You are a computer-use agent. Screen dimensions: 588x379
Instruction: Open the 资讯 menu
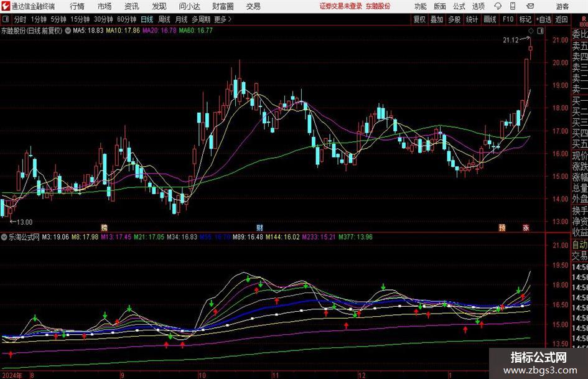(132, 6)
